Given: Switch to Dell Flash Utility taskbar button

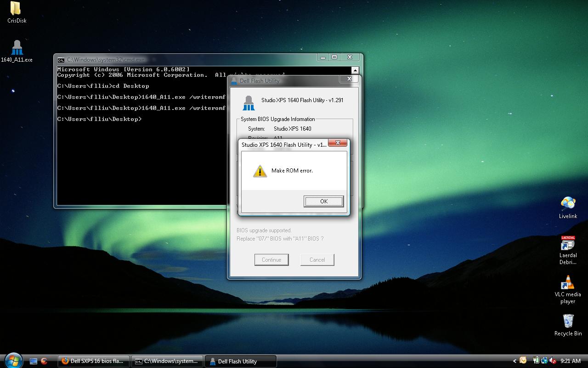Looking at the screenshot, I should (x=241, y=361).
